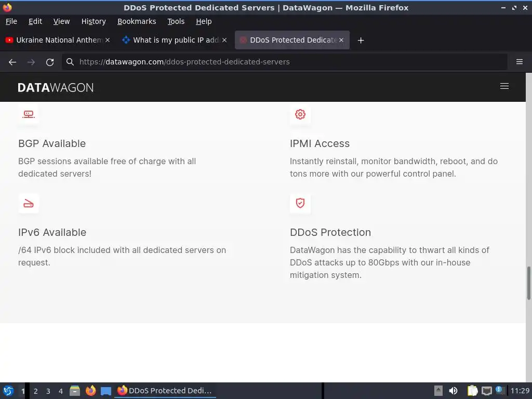Click the IPMI Access heading
Image resolution: width=532 pixels, height=399 pixels.
pos(320,143)
